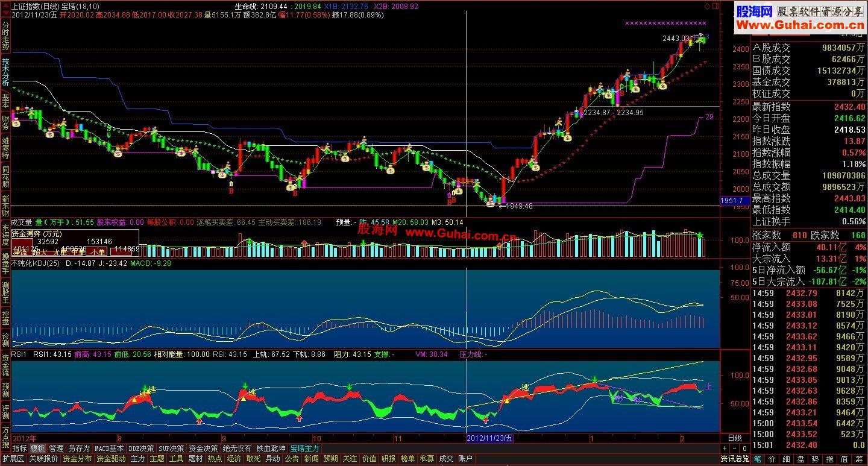Viewport: 868px width, 466px height.
Task: Click the 今日开盘 2416.62 row
Action: 810,118
